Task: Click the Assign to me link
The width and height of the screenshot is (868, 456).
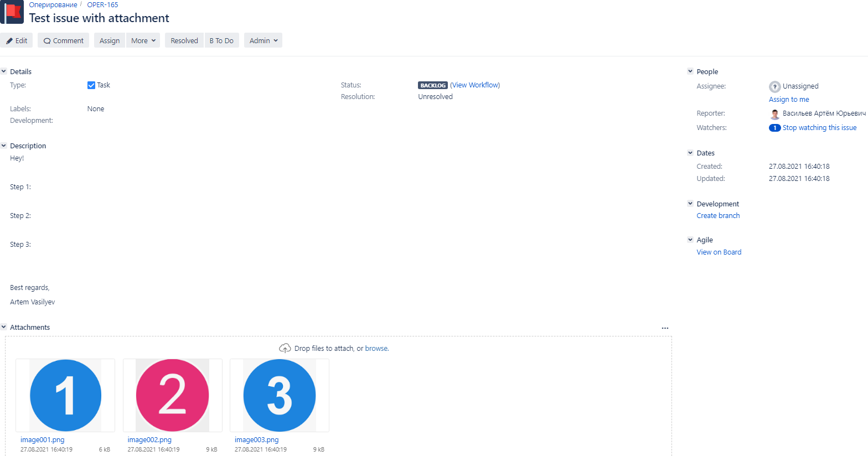Action: (789, 100)
